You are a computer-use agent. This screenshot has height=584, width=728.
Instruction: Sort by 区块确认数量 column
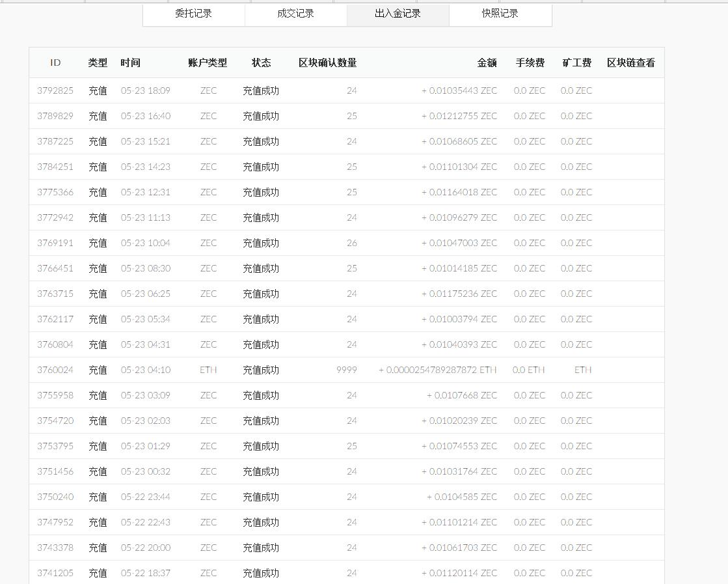(x=328, y=63)
